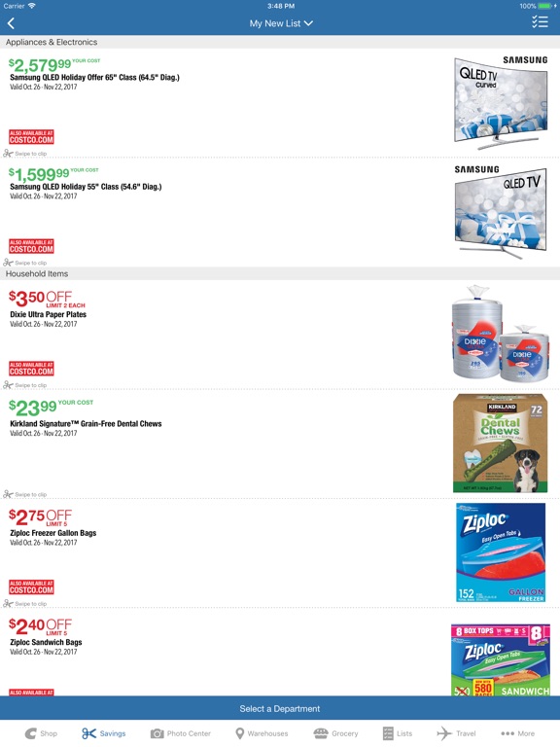Tap Swipe to clip under Dental Chews

(25, 494)
